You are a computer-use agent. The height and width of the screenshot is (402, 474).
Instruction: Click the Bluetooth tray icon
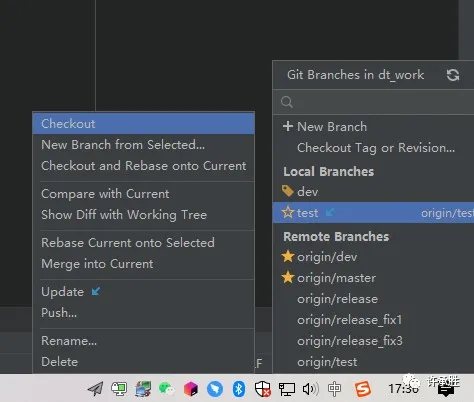click(x=239, y=389)
